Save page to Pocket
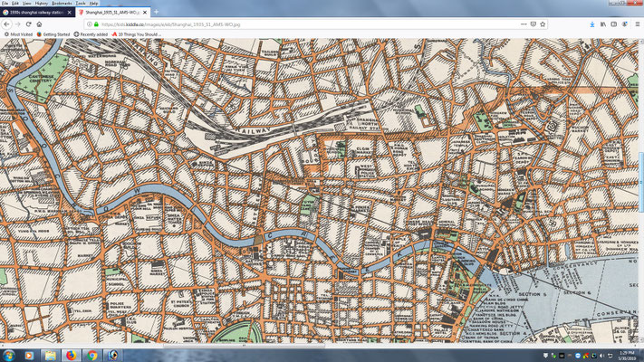This screenshot has width=644, height=362. 533,24
